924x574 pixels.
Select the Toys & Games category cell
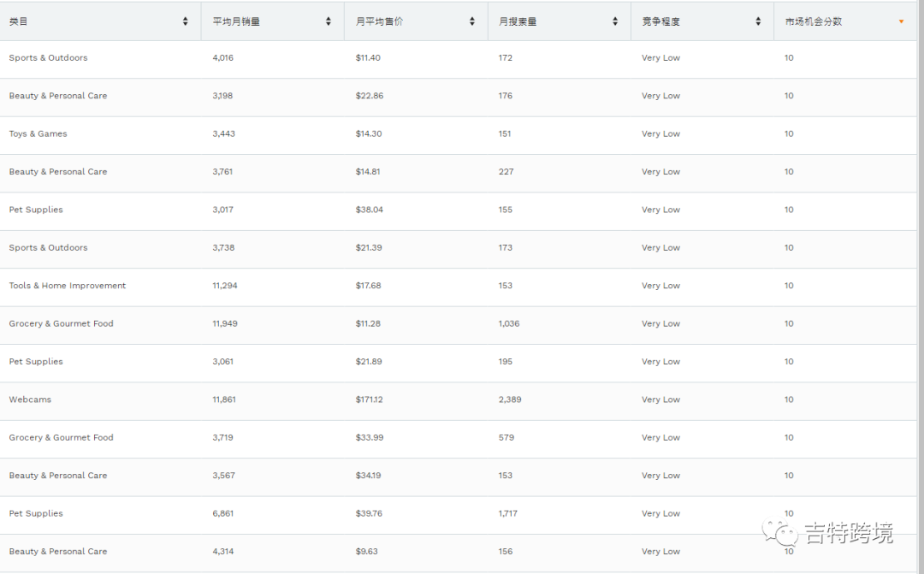(38, 133)
